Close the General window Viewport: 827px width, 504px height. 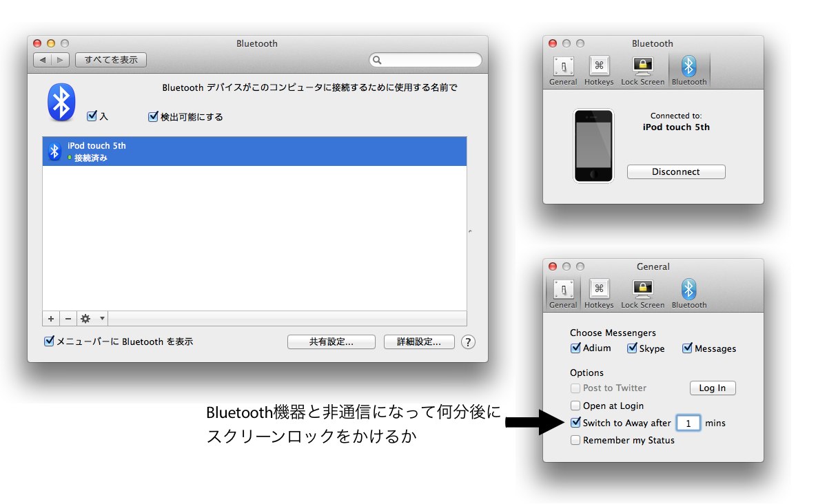pyautogui.click(x=553, y=266)
